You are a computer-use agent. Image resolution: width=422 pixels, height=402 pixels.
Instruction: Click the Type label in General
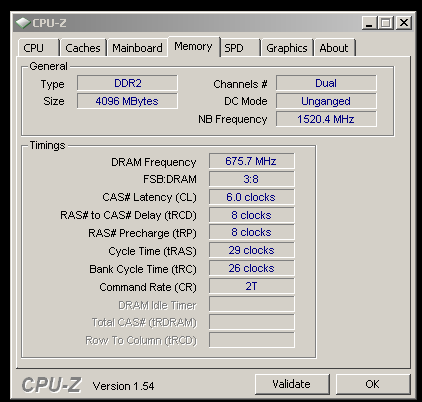click(53, 85)
